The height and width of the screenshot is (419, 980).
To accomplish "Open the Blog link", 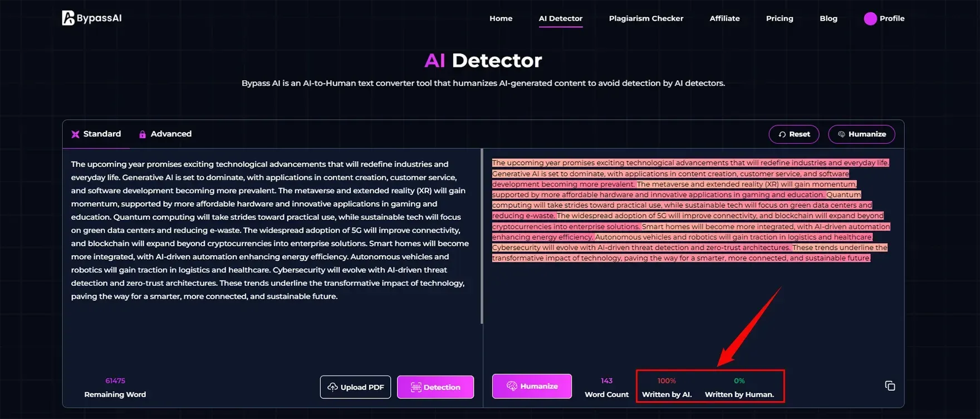I will coord(828,18).
